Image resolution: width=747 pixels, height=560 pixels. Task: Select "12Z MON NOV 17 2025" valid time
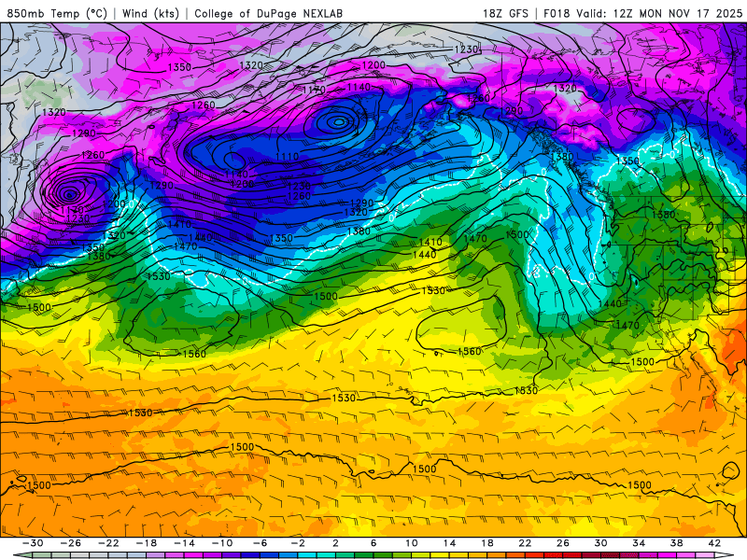click(x=678, y=13)
